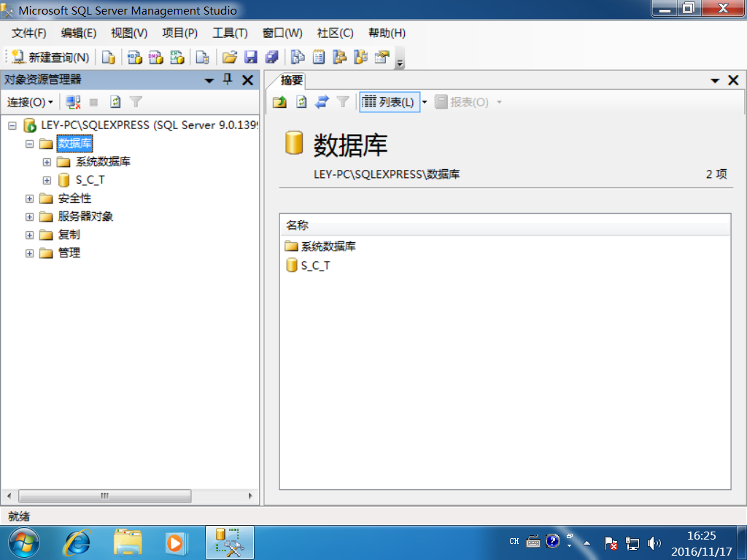This screenshot has height=560, width=747.
Task: Click the blue Synchronize arrows icon
Action: (322, 102)
